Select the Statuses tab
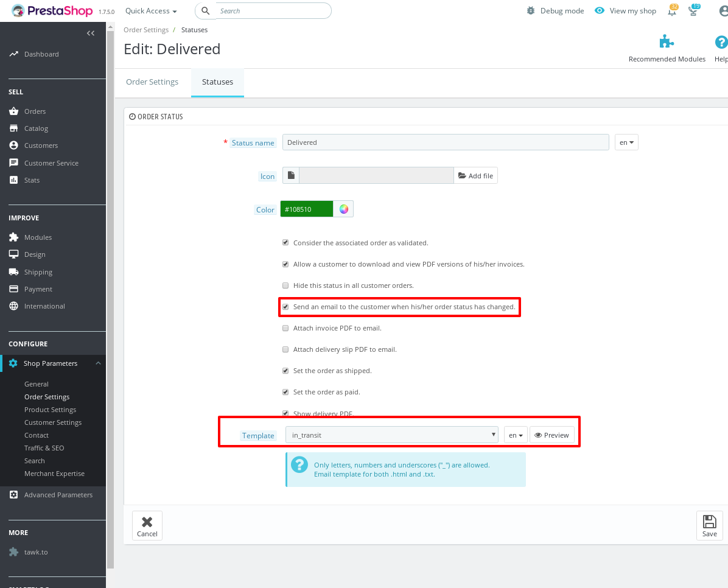 coord(217,82)
